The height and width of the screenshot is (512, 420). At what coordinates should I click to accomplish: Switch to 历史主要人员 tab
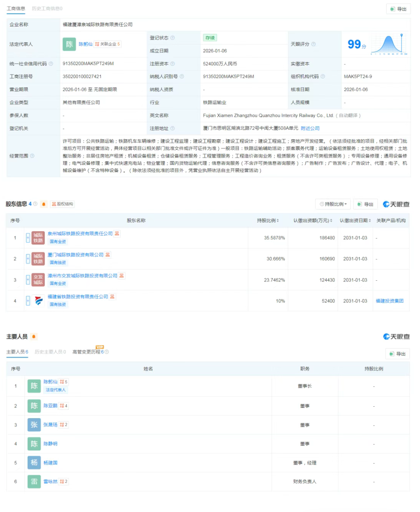click(49, 351)
